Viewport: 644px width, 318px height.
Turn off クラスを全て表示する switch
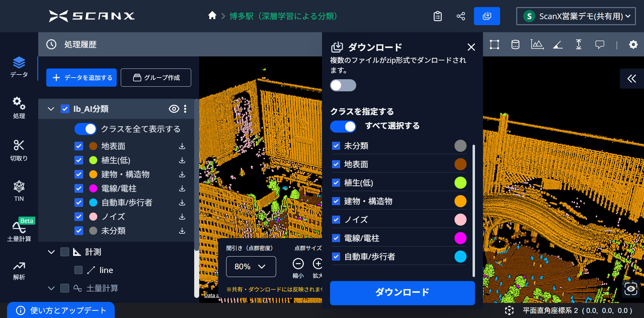[x=85, y=129]
